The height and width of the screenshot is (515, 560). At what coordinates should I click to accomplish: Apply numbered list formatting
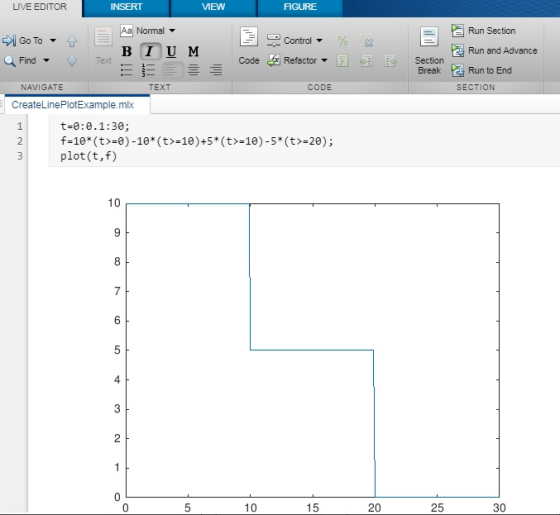coord(148,70)
